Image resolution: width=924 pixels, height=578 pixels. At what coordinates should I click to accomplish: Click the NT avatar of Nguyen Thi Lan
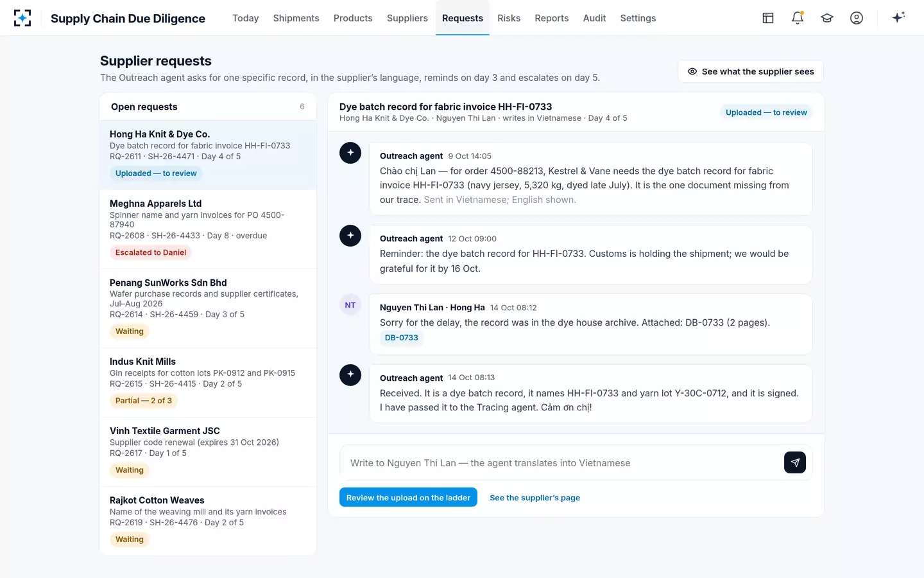[x=350, y=305]
